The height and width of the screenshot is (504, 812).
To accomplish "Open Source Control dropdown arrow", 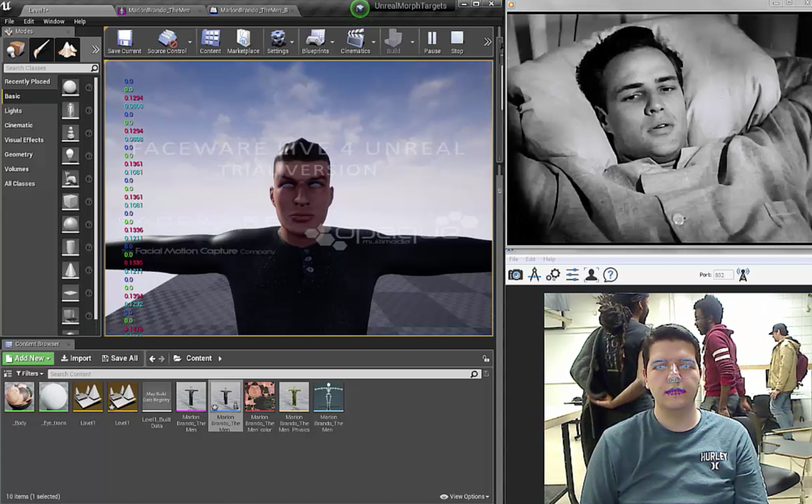I will coord(190,42).
